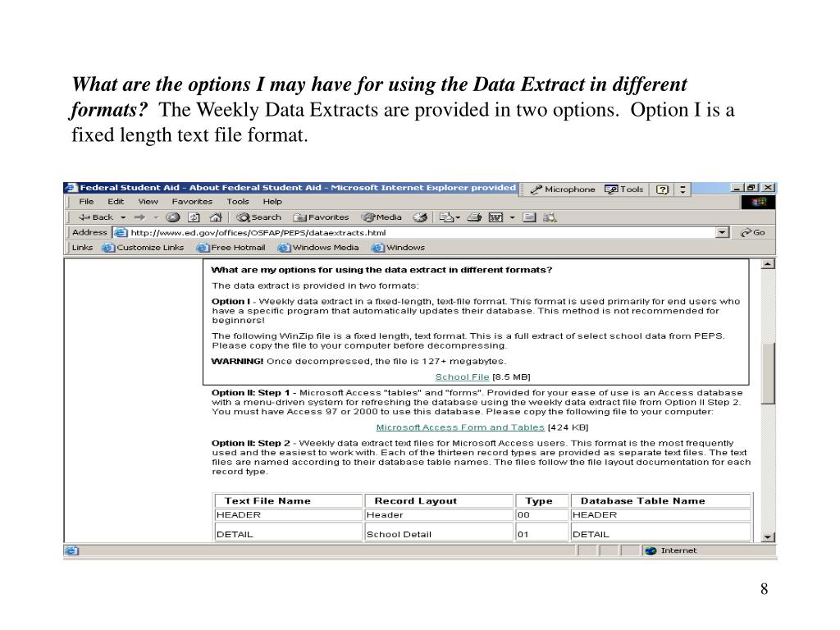840x630 pixels.
Task: Click the HEADER text file name cell
Action: pos(288,515)
